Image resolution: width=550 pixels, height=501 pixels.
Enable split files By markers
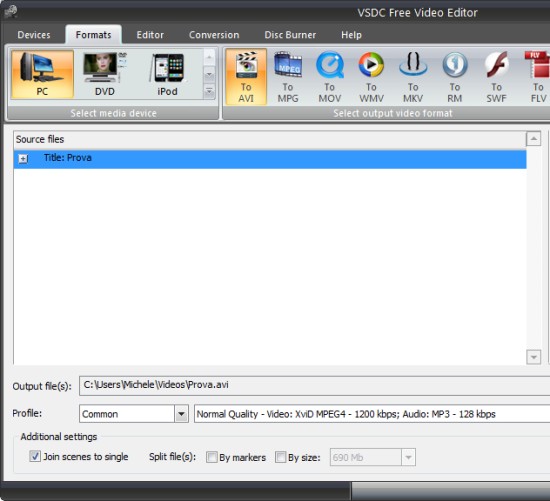coord(212,457)
